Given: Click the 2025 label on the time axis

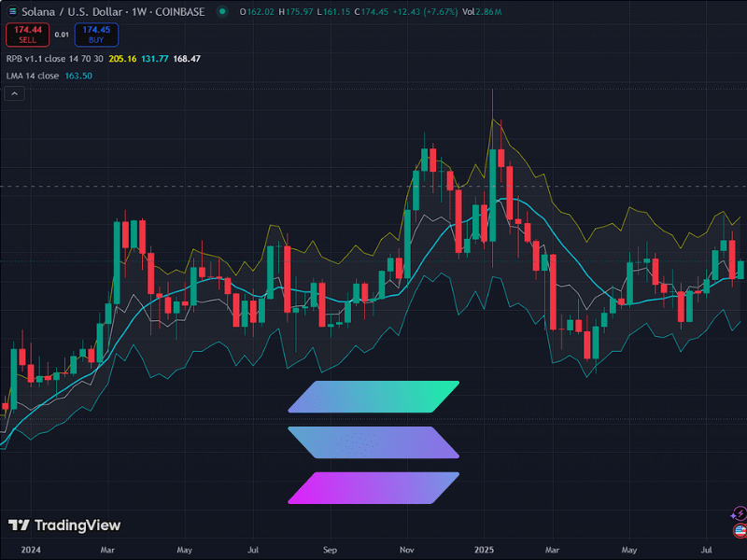Looking at the screenshot, I should pos(484,550).
